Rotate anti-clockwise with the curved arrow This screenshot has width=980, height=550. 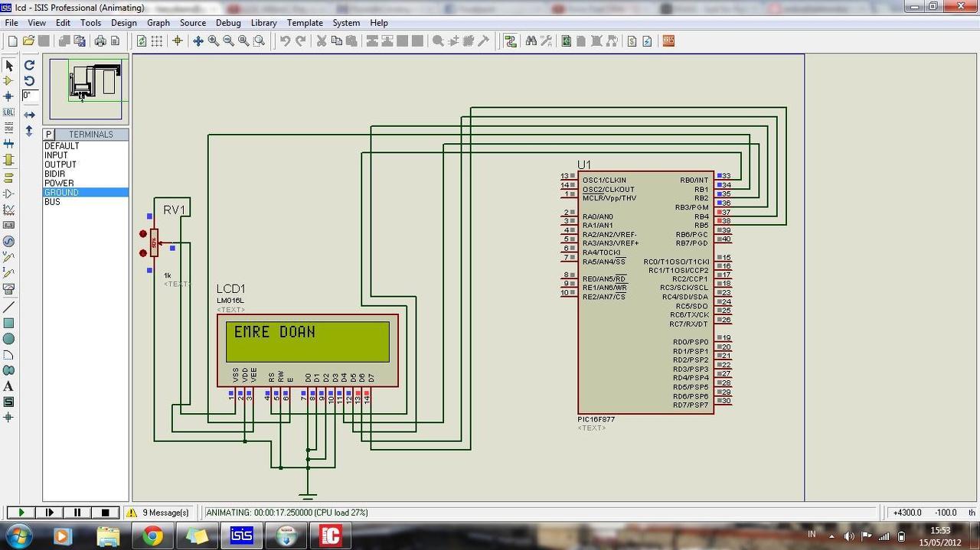coord(29,80)
